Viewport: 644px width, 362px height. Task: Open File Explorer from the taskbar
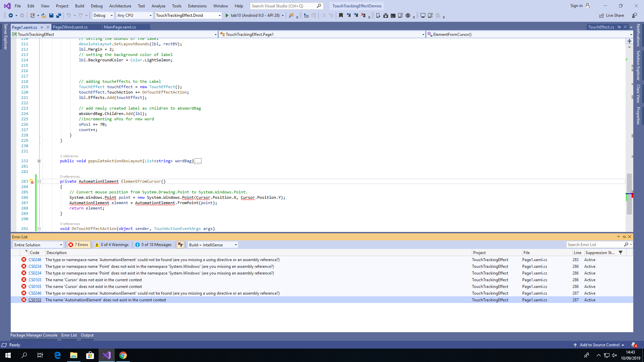74,355
